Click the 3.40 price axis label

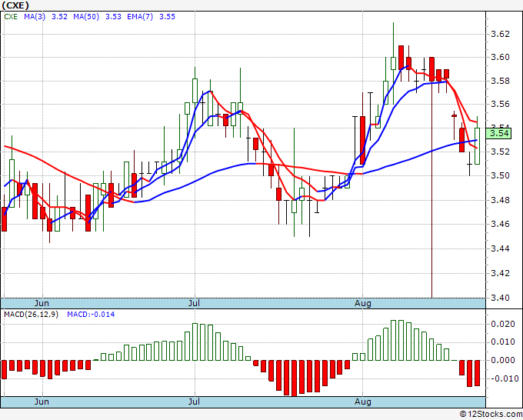coord(501,298)
